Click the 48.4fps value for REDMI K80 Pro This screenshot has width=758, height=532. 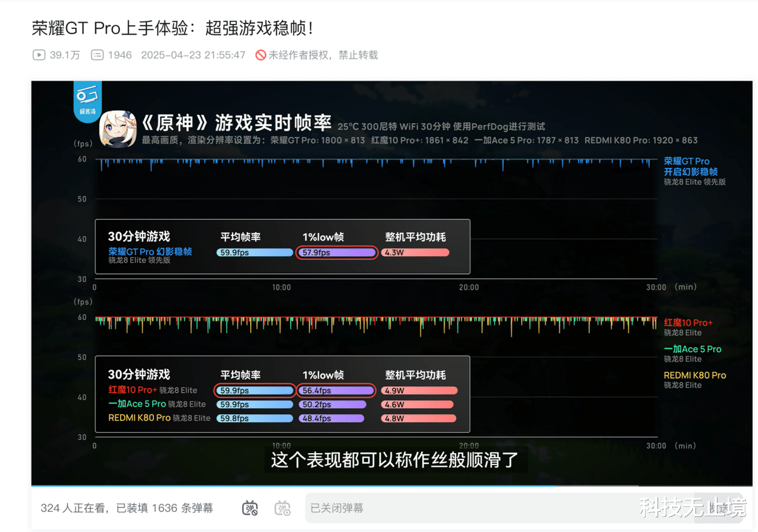click(332, 418)
